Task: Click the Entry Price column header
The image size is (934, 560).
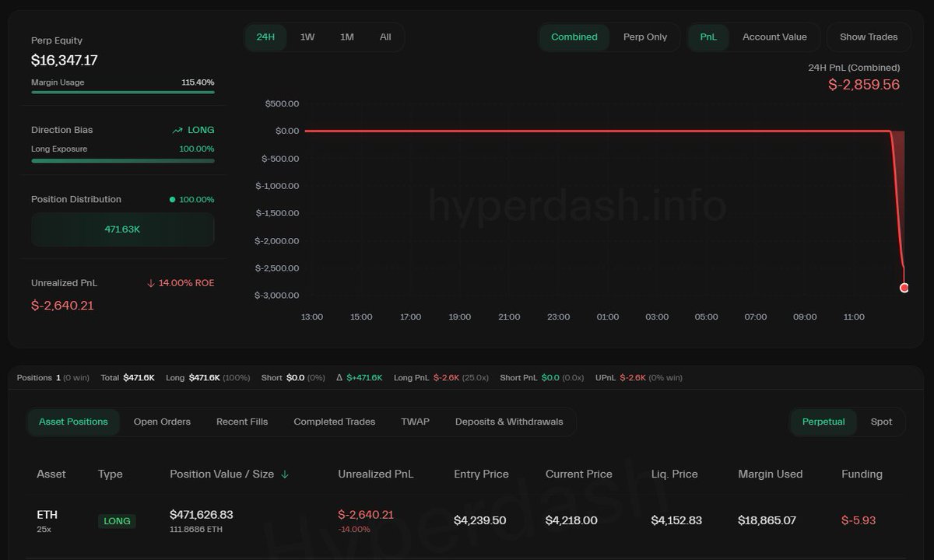Action: point(481,474)
